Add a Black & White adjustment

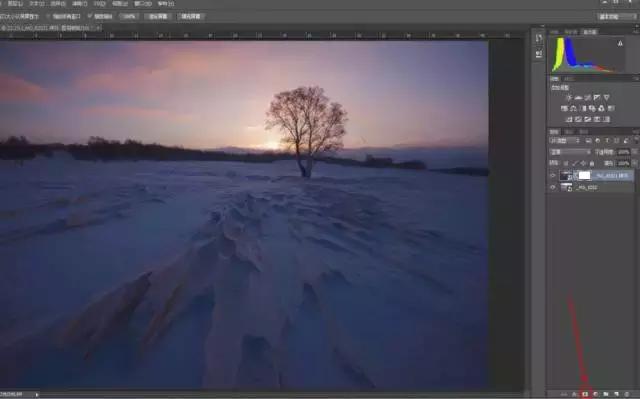click(583, 109)
